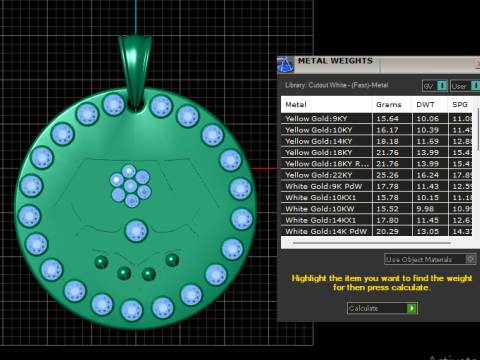Viewport: 480px width, 360px height.
Task: Select the Yellow Gold:18KY row
Action: click(x=377, y=153)
